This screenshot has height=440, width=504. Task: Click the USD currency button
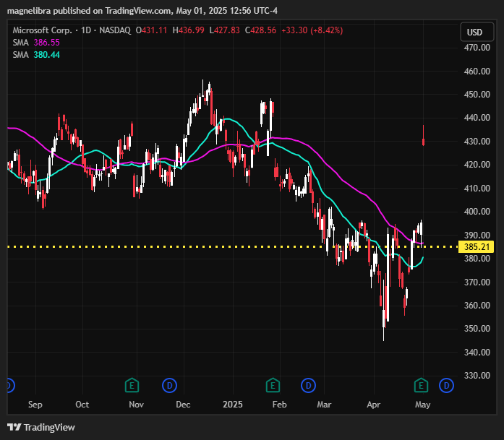point(477,32)
